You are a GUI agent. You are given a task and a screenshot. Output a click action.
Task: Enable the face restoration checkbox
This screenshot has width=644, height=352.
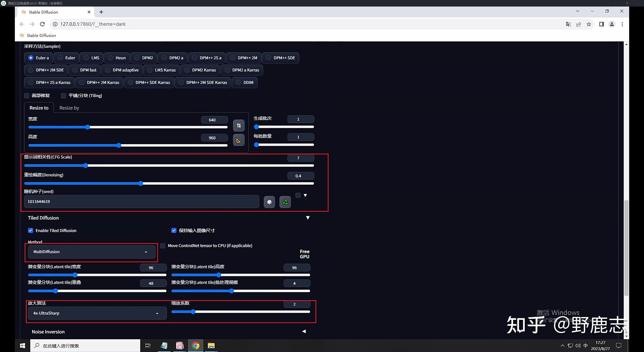[x=27, y=96]
